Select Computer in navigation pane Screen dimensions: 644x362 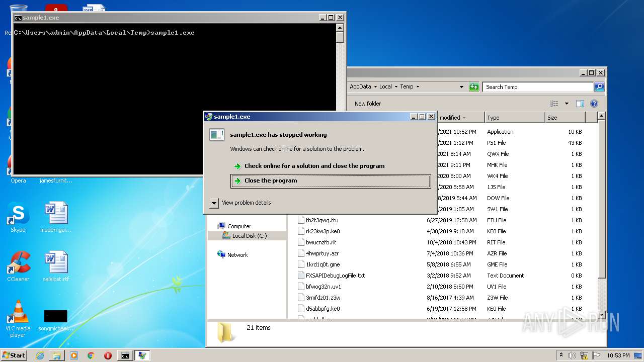(x=239, y=226)
